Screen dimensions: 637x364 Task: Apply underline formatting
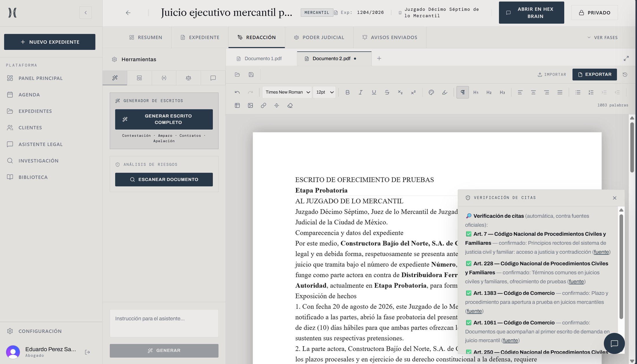point(374,92)
